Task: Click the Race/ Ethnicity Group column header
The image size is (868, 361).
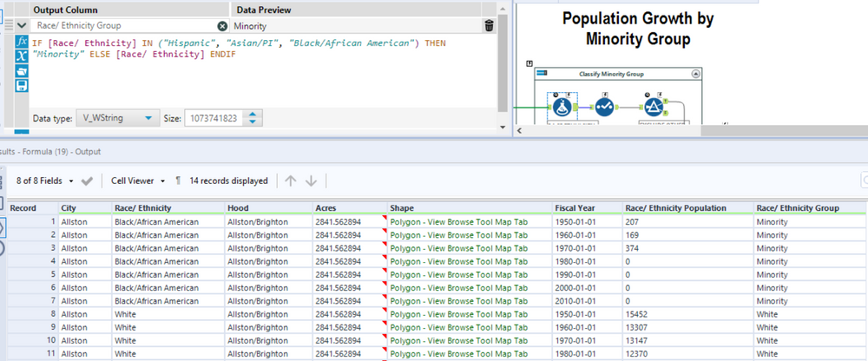Action: 810,207
